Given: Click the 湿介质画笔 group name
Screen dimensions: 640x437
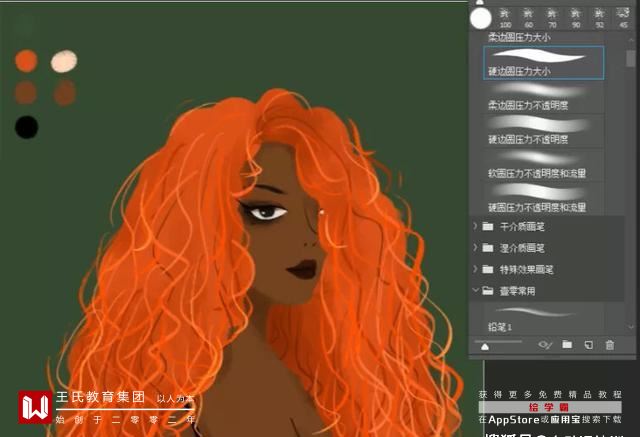Looking at the screenshot, I should [522, 248].
